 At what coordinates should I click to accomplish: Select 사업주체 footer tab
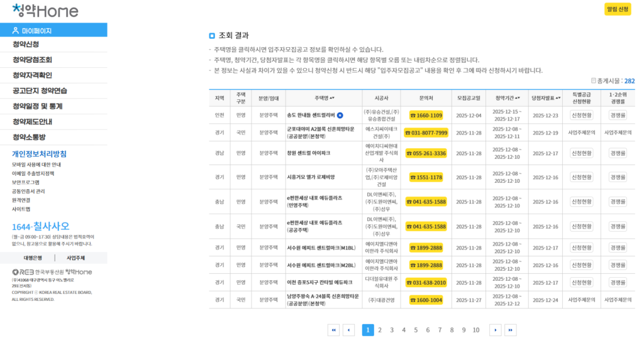tap(75, 258)
